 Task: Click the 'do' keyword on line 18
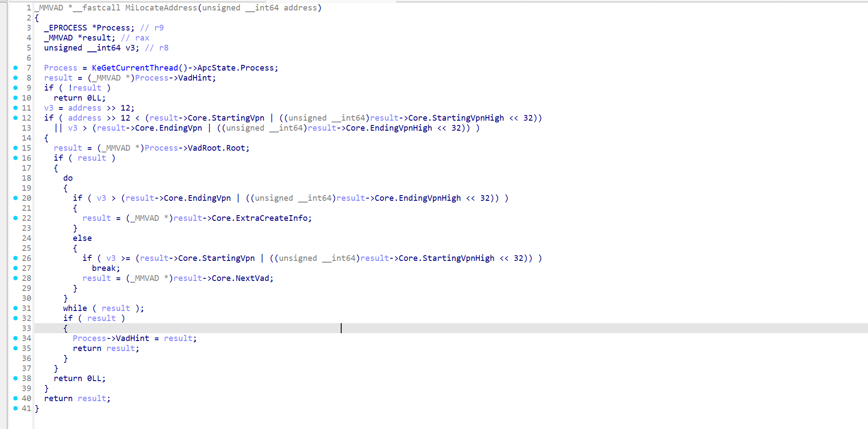click(x=68, y=178)
